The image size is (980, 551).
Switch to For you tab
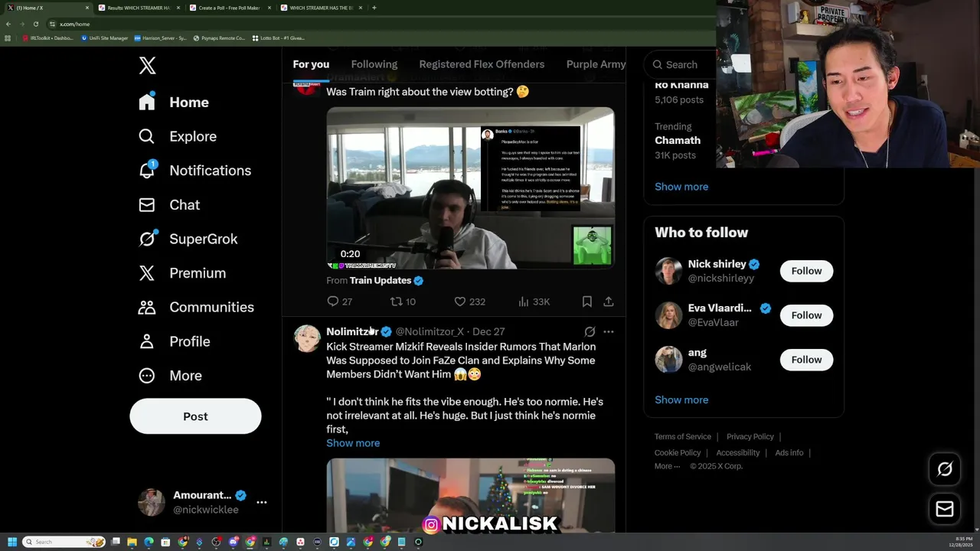(311, 64)
